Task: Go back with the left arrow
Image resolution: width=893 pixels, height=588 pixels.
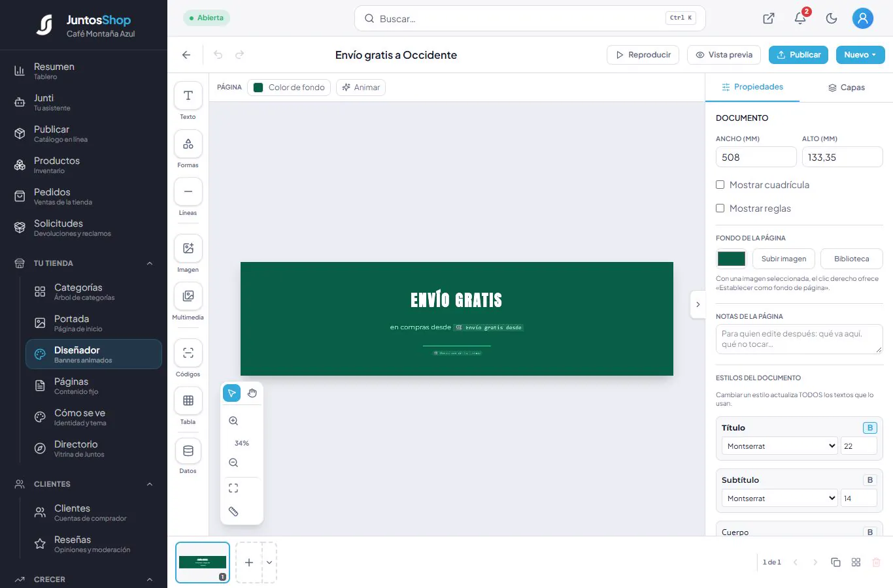Action: [x=186, y=55]
